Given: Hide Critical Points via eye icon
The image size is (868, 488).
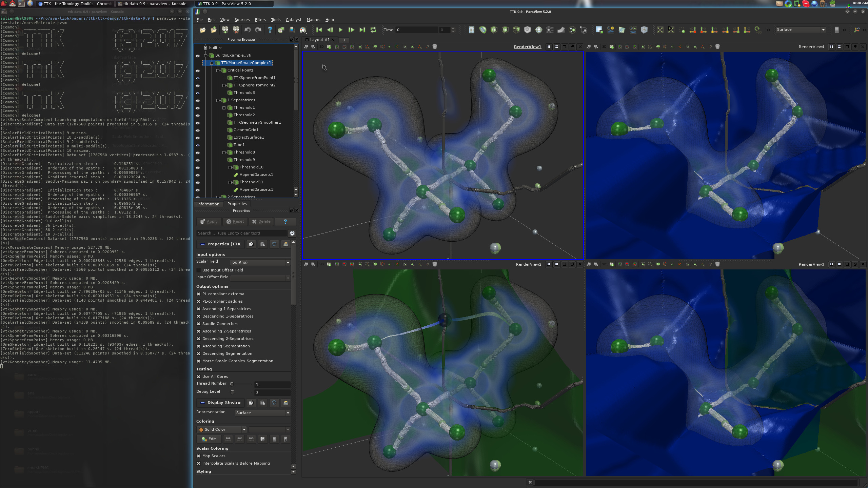Looking at the screenshot, I should click(198, 70).
